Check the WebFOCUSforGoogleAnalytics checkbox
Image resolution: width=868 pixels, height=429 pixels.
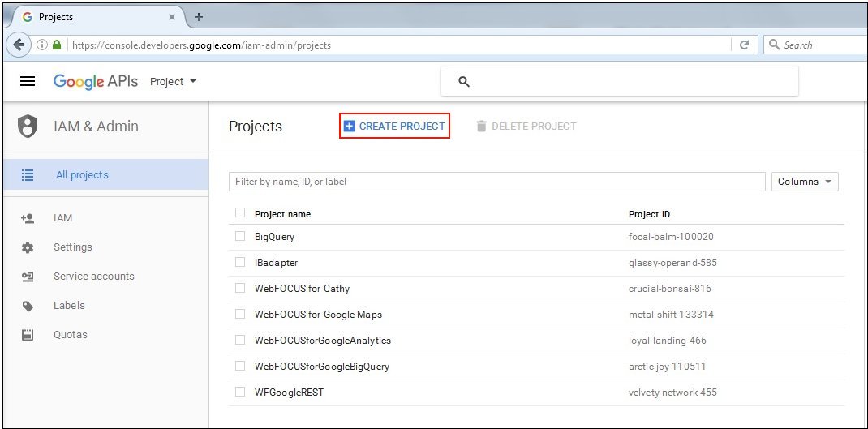tap(239, 340)
